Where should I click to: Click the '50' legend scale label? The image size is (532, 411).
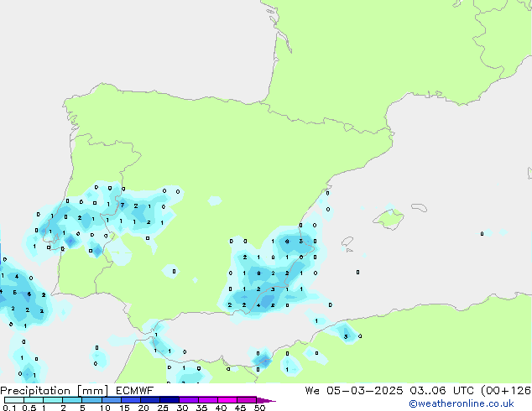click(259, 408)
